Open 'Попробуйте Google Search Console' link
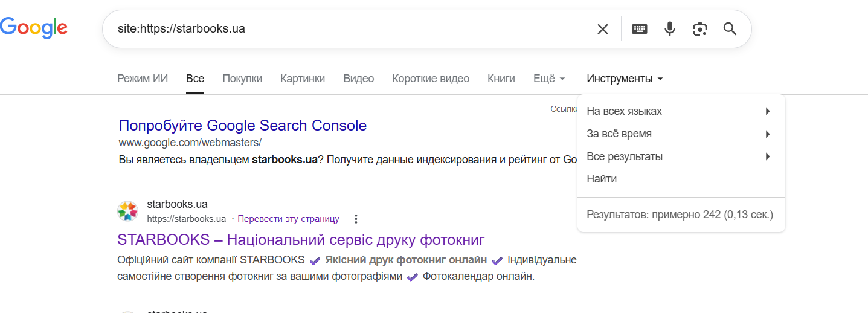 click(243, 126)
